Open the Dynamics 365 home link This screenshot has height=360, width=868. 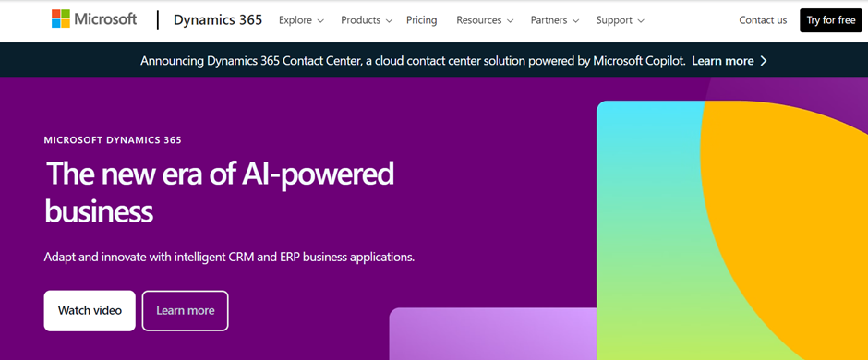pos(218,20)
